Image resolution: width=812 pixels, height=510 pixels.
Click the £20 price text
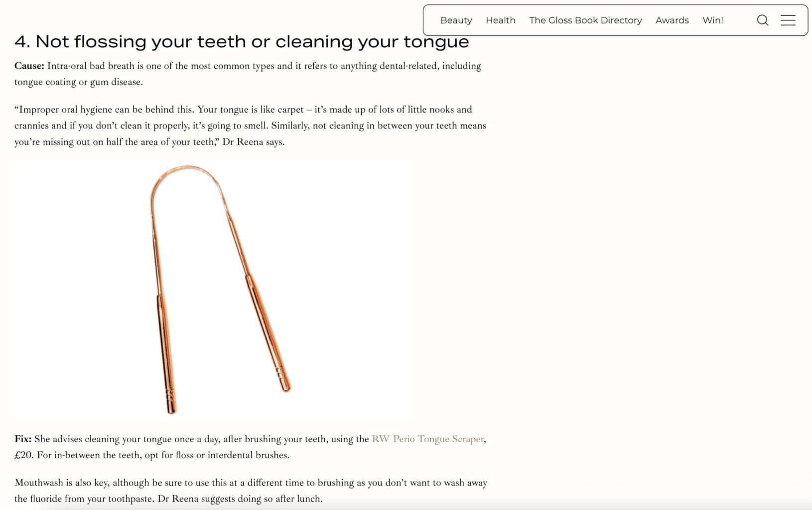pyautogui.click(x=23, y=455)
